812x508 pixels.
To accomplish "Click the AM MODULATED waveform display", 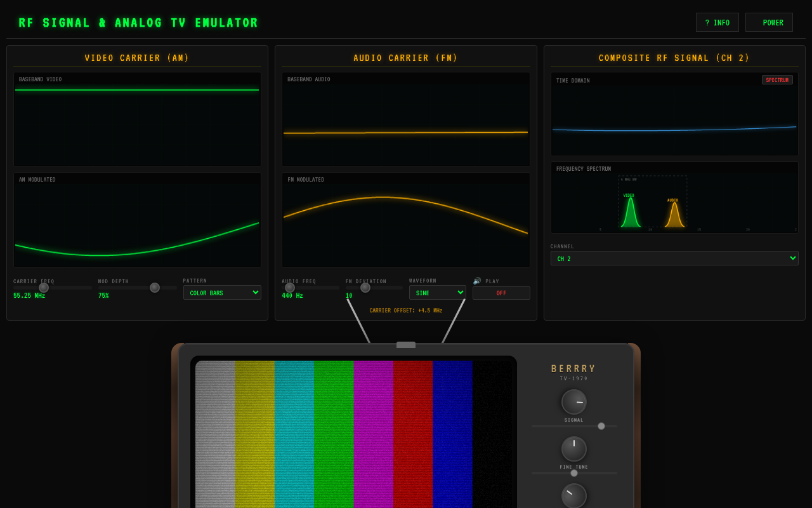I will pyautogui.click(x=137, y=220).
